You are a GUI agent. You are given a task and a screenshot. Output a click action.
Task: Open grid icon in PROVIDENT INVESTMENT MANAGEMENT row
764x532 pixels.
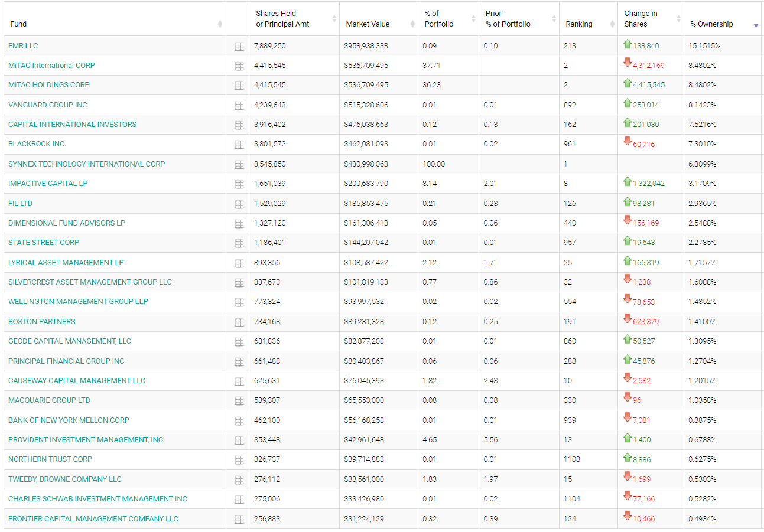click(x=239, y=440)
